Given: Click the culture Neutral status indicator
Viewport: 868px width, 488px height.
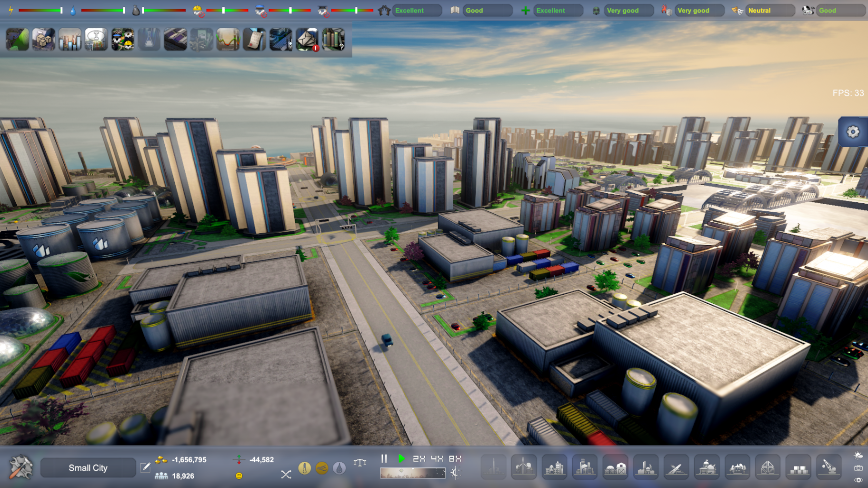Looking at the screenshot, I should tap(769, 10).
